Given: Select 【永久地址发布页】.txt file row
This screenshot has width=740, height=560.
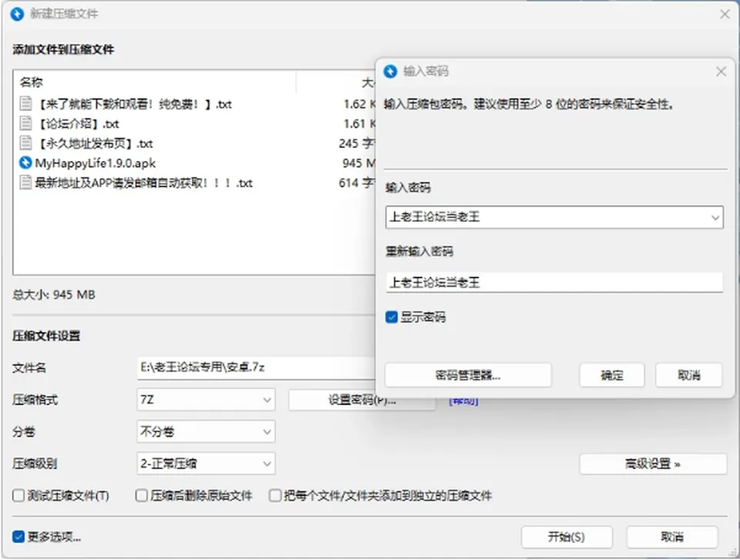Looking at the screenshot, I should 195,143.
